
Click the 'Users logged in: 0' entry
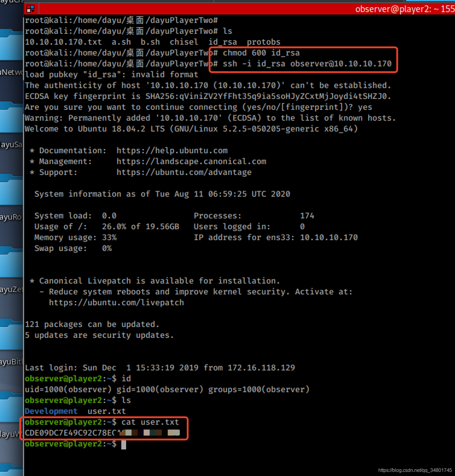pyautogui.click(x=249, y=227)
